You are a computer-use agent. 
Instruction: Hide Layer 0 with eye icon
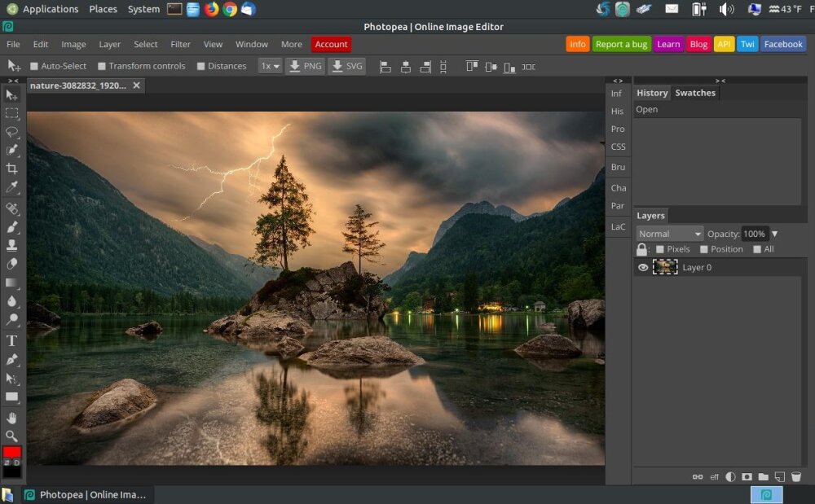(x=643, y=267)
